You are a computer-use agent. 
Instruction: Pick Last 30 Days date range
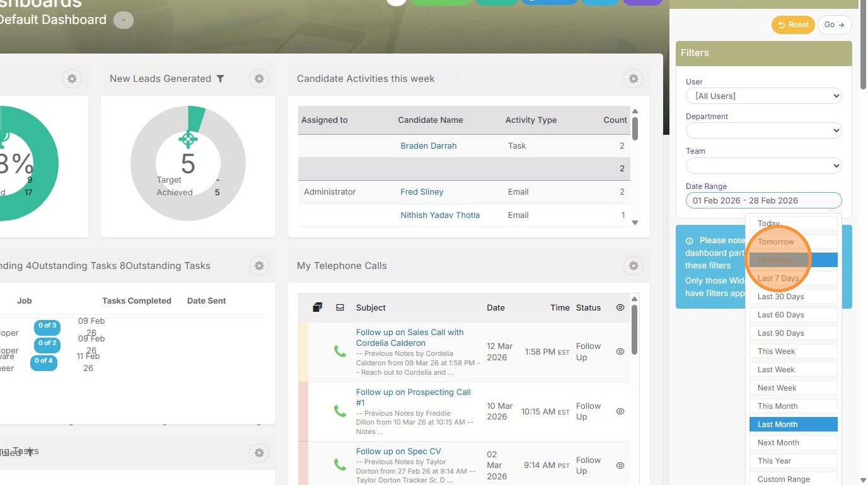794,297
